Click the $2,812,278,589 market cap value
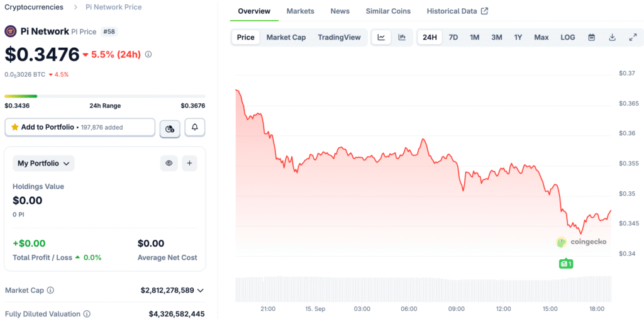Image resolution: width=644 pixels, height=319 pixels. tap(167, 290)
